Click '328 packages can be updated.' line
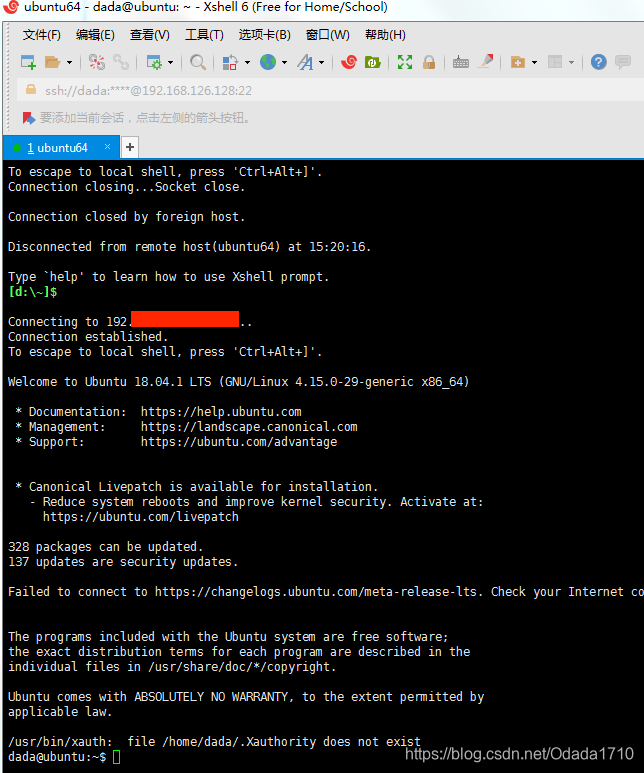This screenshot has height=773, width=644. [x=106, y=547]
